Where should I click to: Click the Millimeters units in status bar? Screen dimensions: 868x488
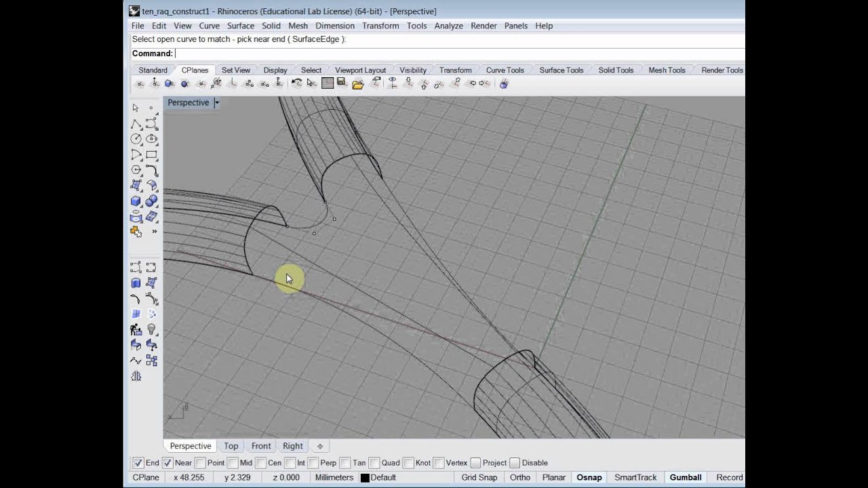point(334,477)
